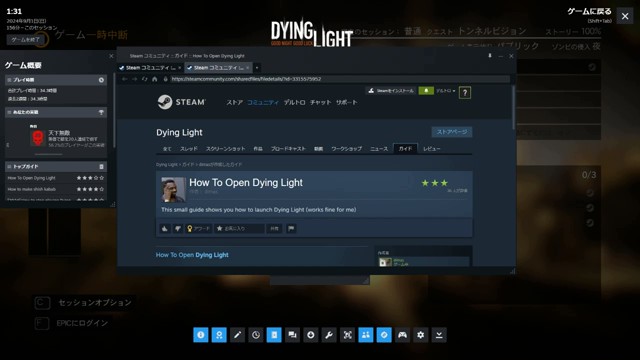Click the browser back arrow
The width and height of the screenshot is (640, 360).
tap(124, 79)
